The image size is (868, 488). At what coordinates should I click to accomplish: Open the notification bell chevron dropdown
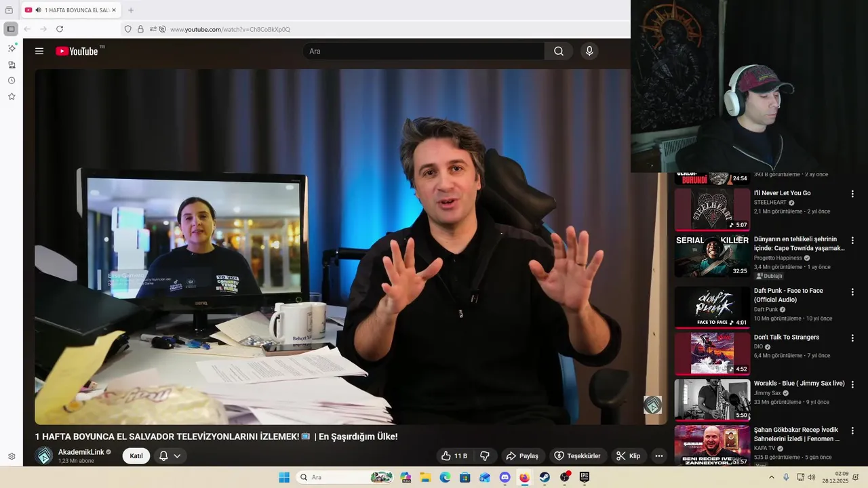(177, 456)
